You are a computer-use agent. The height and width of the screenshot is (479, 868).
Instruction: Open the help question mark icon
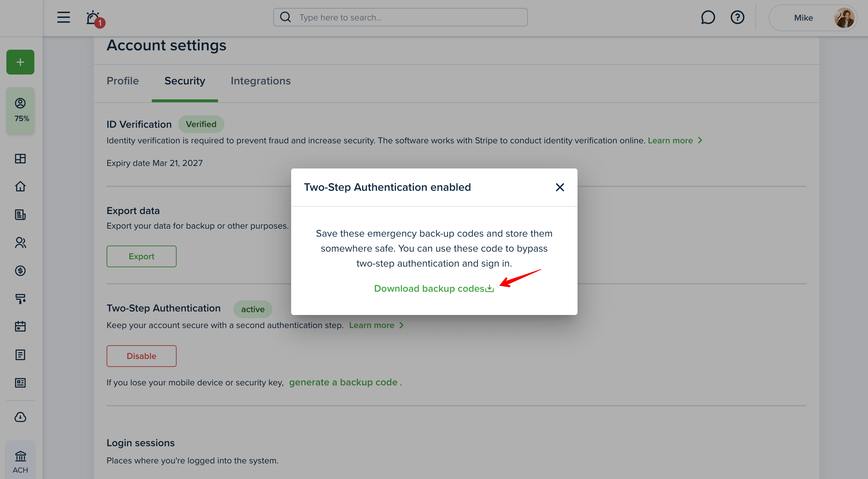pyautogui.click(x=737, y=17)
